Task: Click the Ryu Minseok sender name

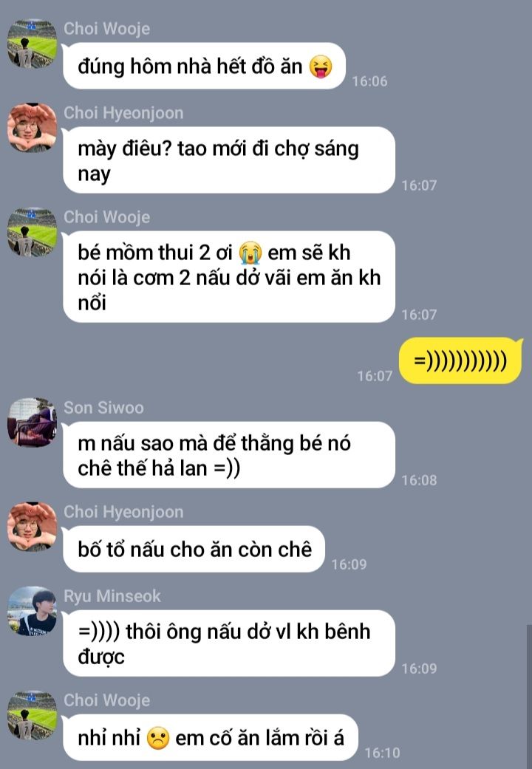Action: pos(112,596)
